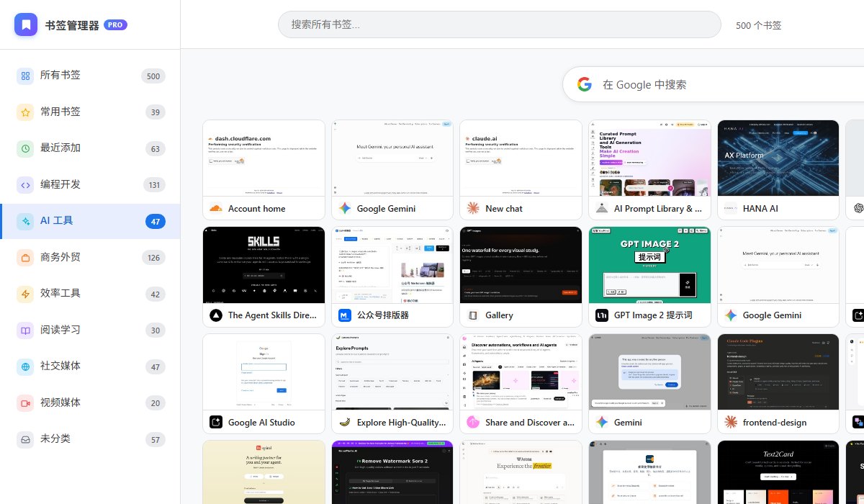Screen dimensions: 864x504
Task: Click the 商务外贸 briefcase icon
Action: [25, 257]
